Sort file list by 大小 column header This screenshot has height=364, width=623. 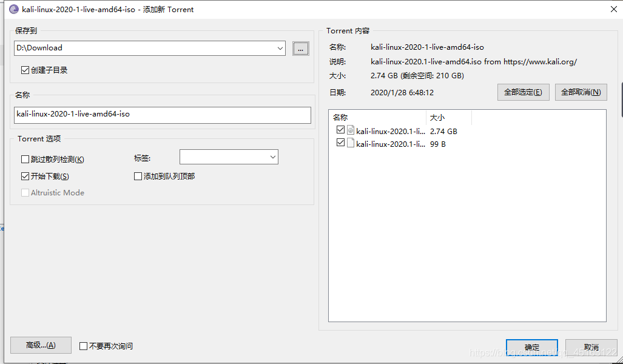click(449, 118)
